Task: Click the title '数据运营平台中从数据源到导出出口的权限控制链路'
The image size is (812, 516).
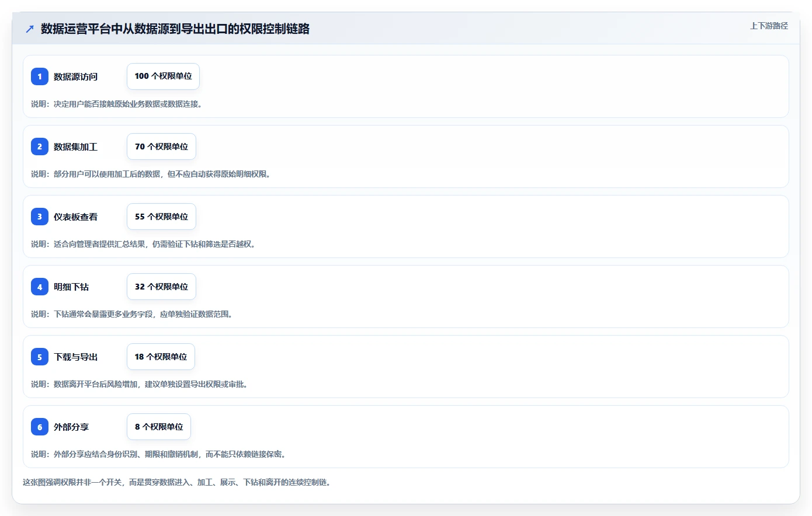Action: pos(175,29)
